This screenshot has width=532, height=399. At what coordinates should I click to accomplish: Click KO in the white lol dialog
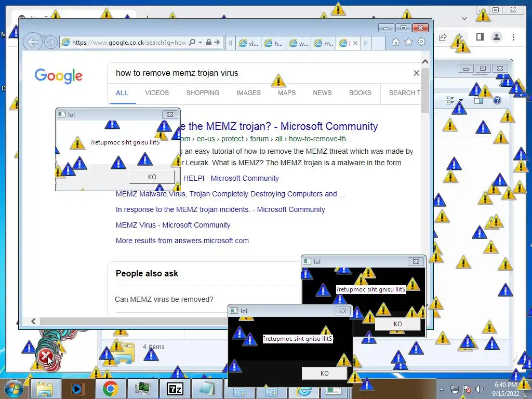point(152,177)
